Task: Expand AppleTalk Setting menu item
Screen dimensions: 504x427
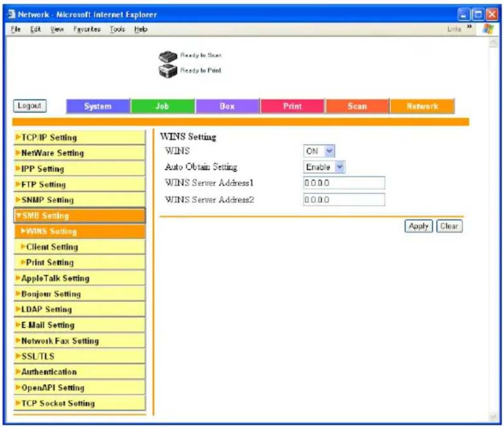Action: (x=79, y=278)
